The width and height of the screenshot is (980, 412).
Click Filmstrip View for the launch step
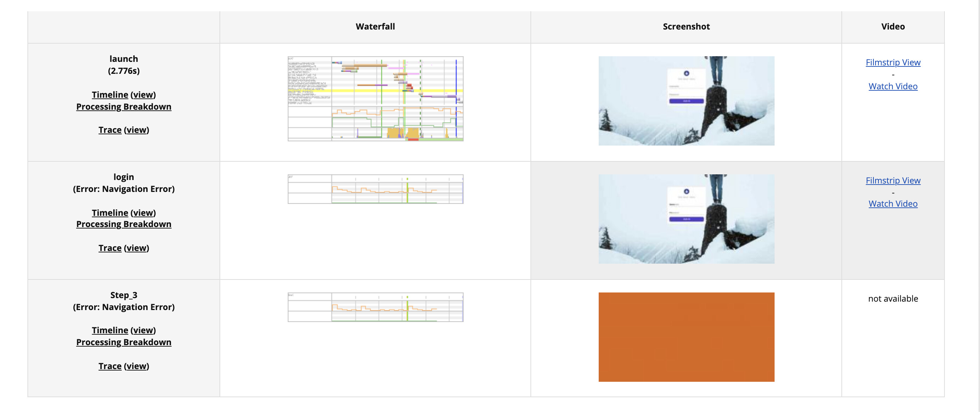click(x=892, y=62)
